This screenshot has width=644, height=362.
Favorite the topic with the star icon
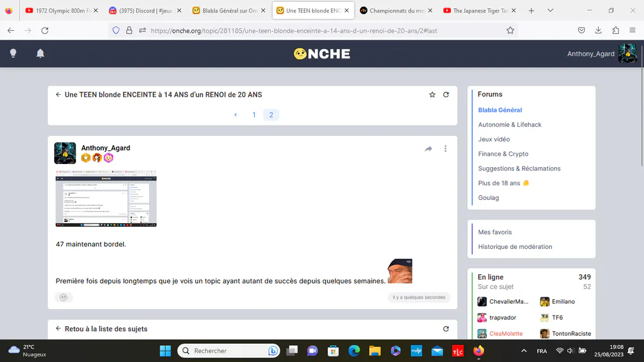(x=432, y=95)
